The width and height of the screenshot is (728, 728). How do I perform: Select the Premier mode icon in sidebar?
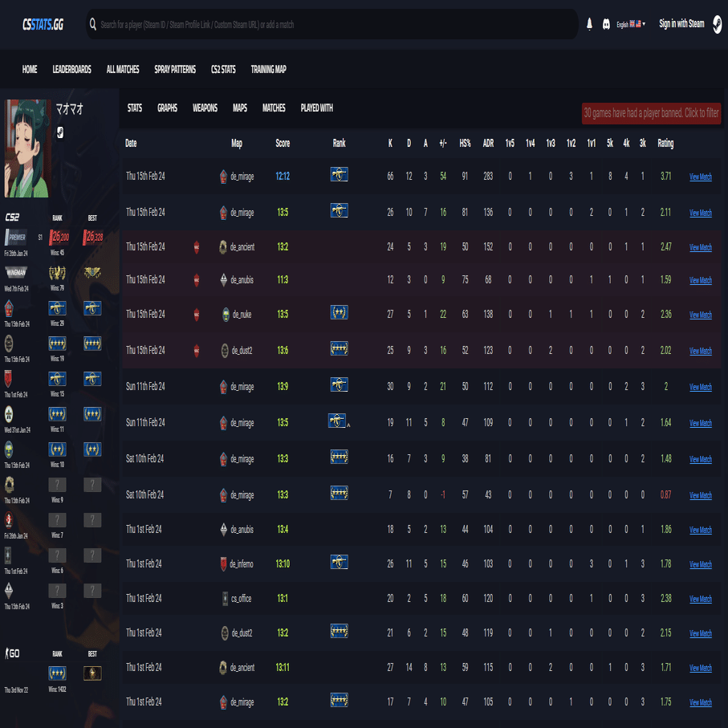[16, 238]
